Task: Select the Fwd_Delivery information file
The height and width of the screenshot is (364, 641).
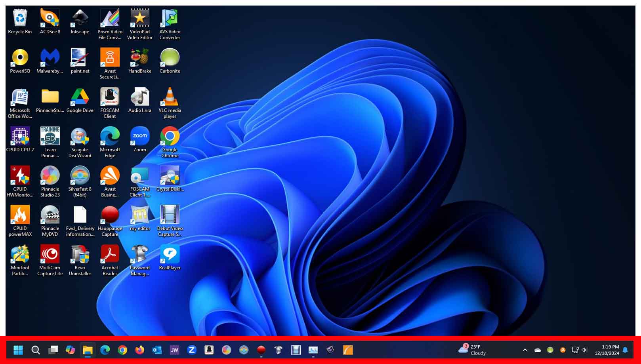Action: 80,221
